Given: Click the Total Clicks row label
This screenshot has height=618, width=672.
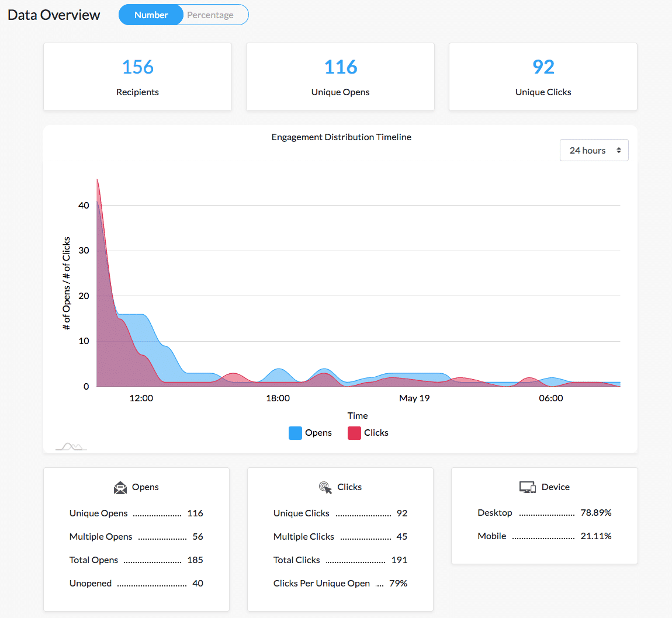Looking at the screenshot, I should pos(297,560).
